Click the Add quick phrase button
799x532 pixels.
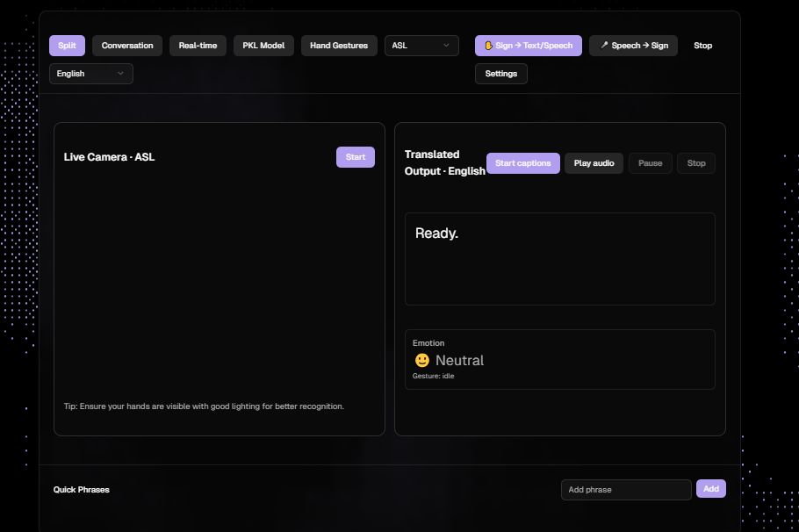(711, 489)
